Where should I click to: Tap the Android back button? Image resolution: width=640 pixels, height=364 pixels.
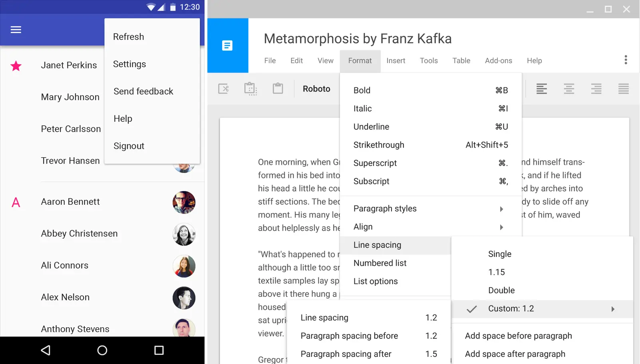click(46, 350)
